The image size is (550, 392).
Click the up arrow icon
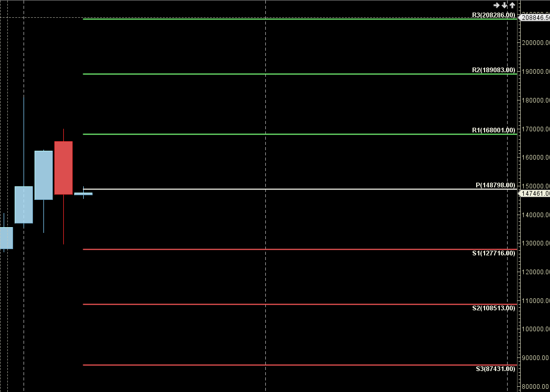[512, 5]
